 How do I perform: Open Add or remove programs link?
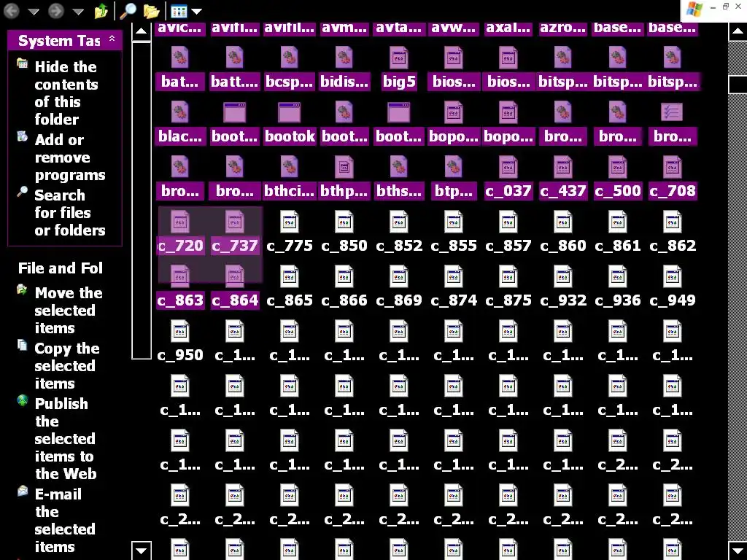69,157
